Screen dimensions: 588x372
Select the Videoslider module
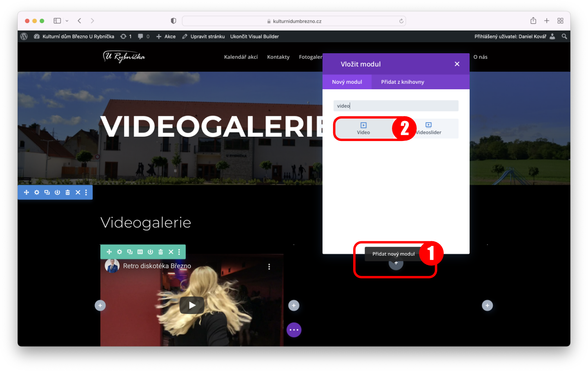(428, 128)
